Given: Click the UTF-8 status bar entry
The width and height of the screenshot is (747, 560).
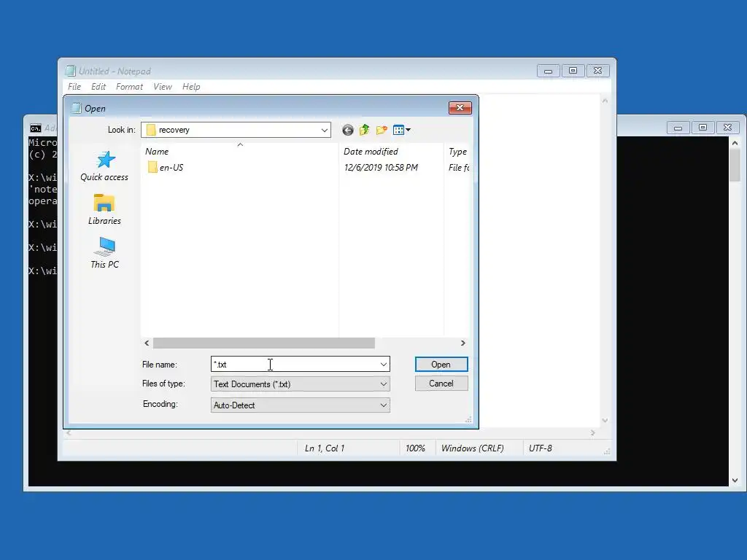Looking at the screenshot, I should pyautogui.click(x=541, y=448).
